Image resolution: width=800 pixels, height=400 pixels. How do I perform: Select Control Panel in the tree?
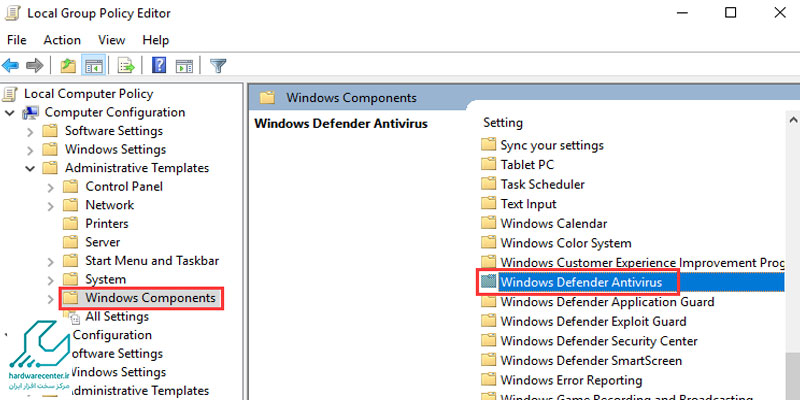pyautogui.click(x=124, y=186)
